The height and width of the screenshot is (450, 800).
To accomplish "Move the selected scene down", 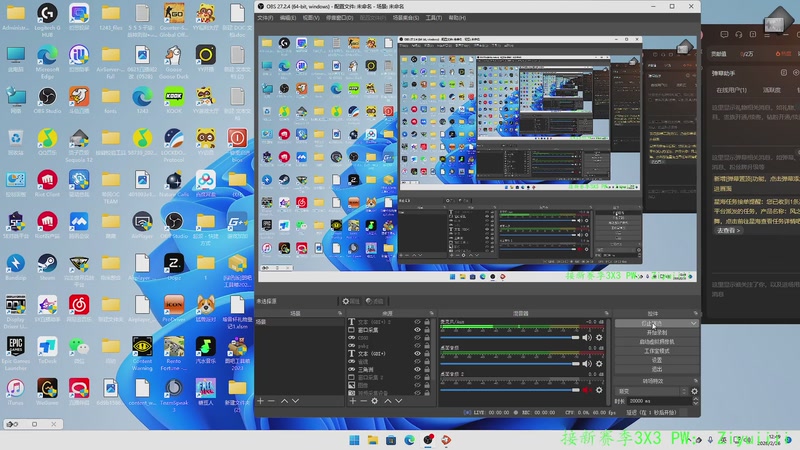I will point(295,402).
